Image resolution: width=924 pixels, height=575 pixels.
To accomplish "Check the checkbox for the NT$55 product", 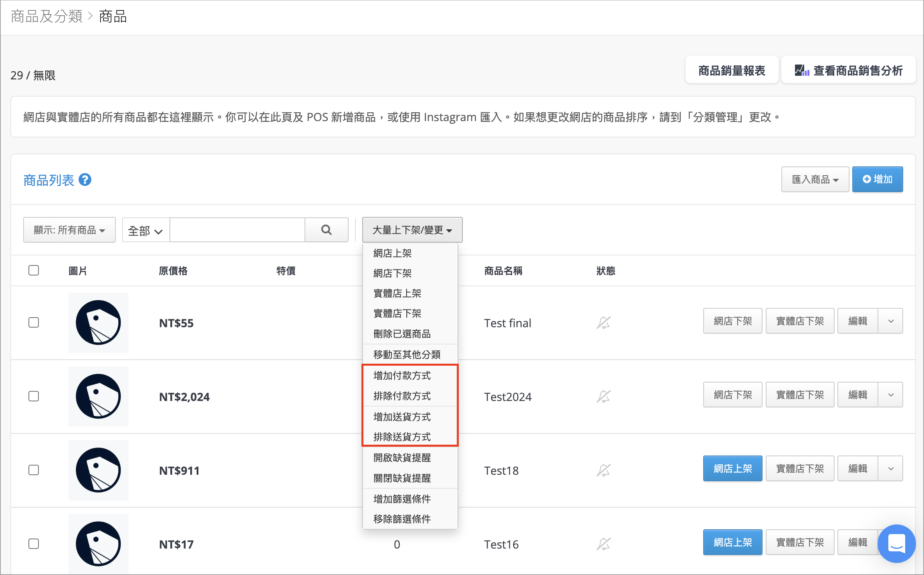I will click(x=34, y=322).
